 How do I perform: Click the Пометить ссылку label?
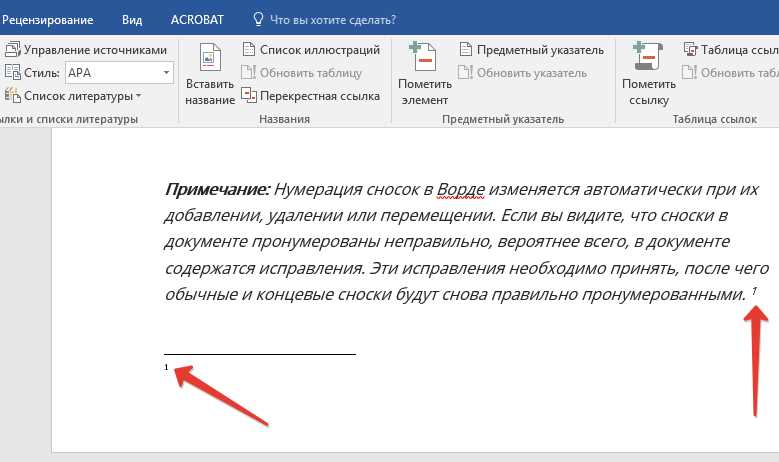pos(649,92)
